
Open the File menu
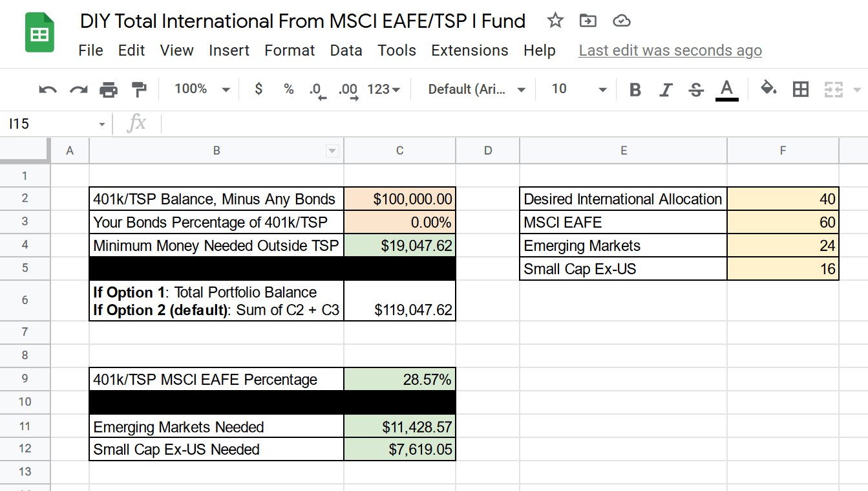point(90,50)
